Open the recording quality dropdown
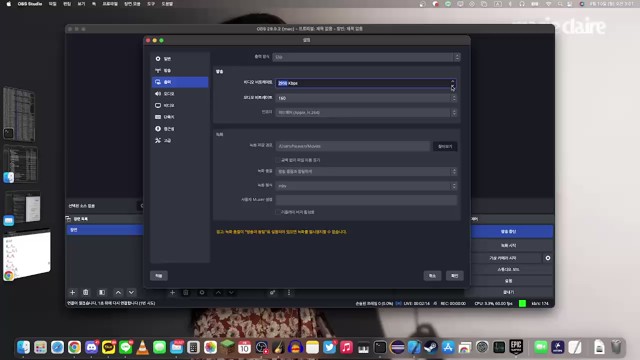This screenshot has width=640, height=360. pos(366,171)
